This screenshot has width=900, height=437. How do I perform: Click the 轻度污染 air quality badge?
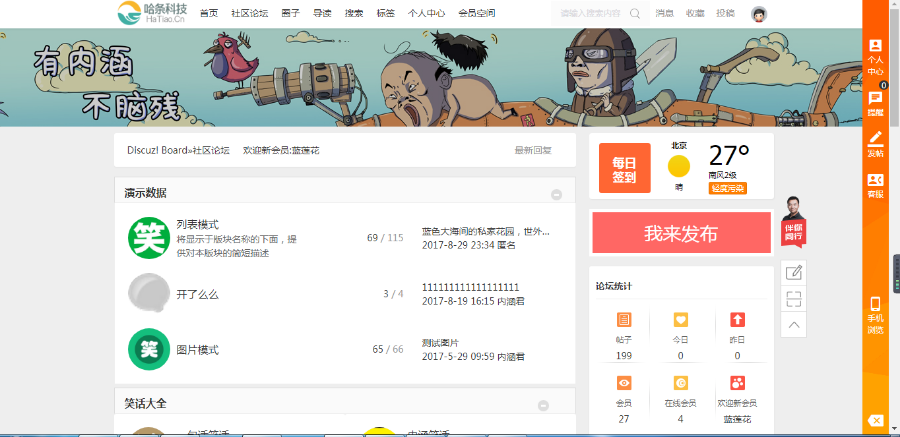(727, 188)
